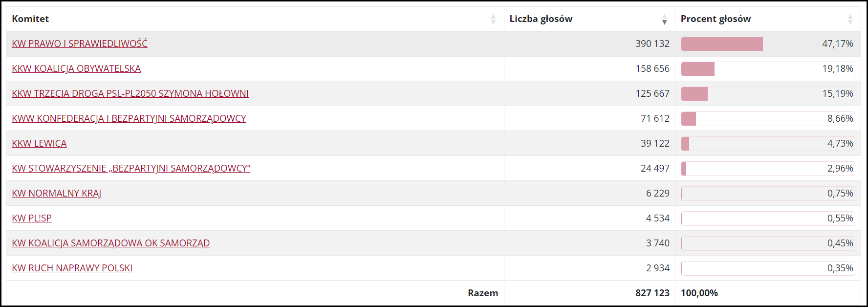
Task: Click the 15,19% vote share bar
Action: coord(767,94)
